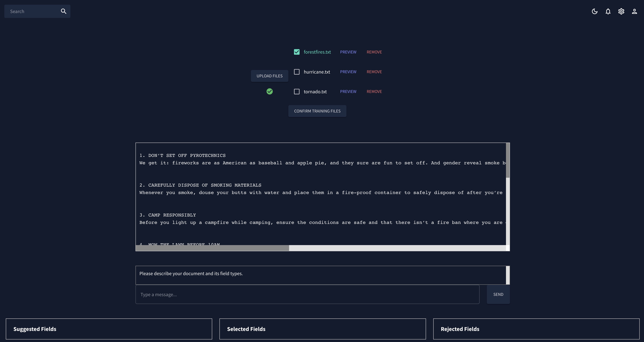Image resolution: width=644 pixels, height=342 pixels.
Task: Click the Upload Files button
Action: click(x=270, y=76)
